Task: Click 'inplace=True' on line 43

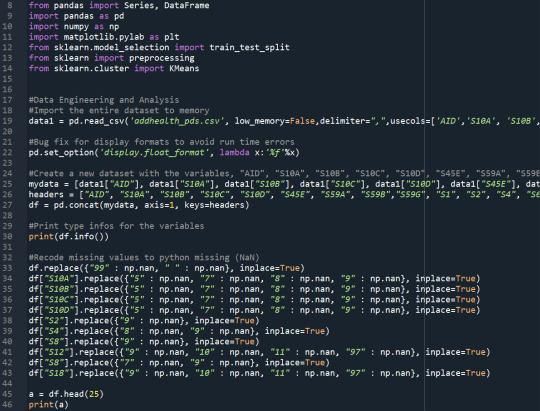Action: (455, 373)
